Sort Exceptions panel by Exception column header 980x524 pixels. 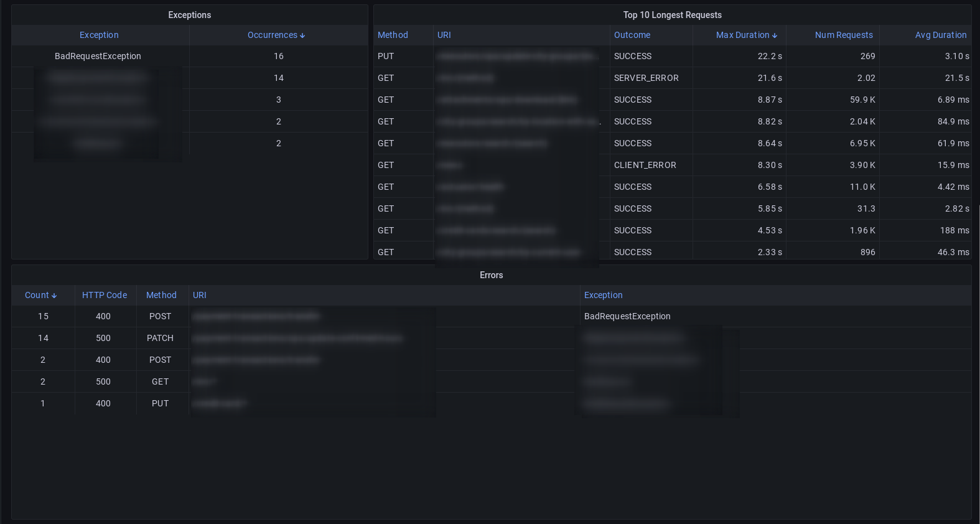99,35
